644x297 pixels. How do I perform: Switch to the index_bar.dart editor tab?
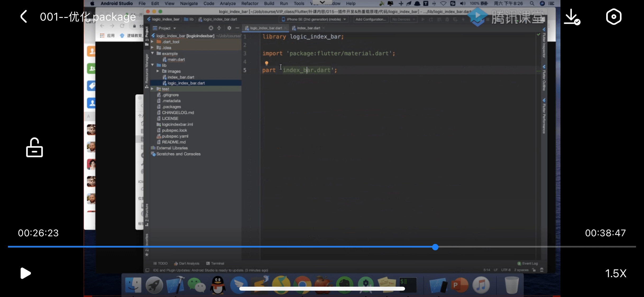(308, 28)
